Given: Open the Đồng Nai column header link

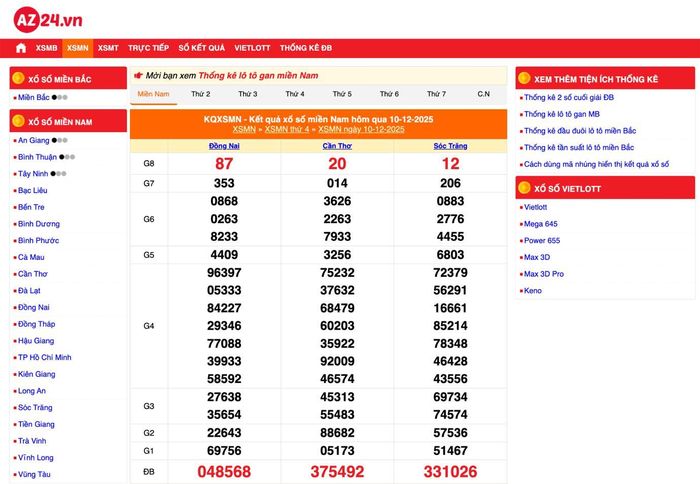Looking at the screenshot, I should coord(224,146).
